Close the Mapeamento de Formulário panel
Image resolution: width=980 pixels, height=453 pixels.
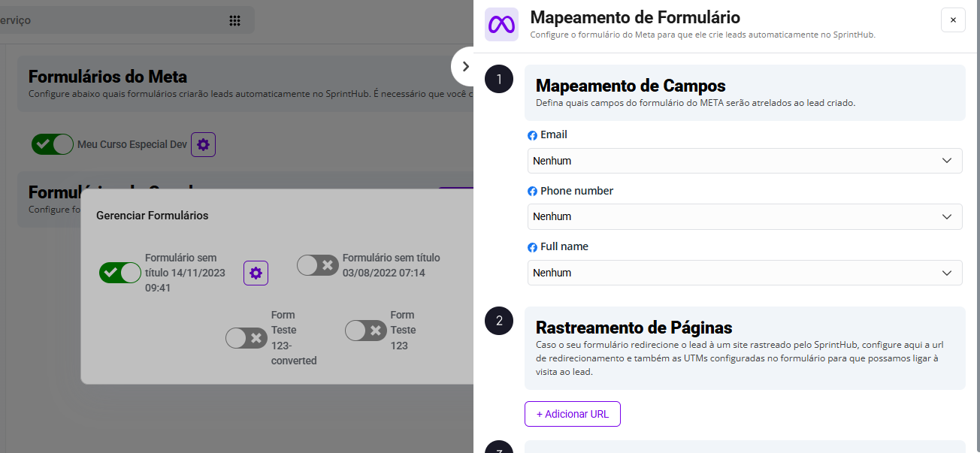953,20
